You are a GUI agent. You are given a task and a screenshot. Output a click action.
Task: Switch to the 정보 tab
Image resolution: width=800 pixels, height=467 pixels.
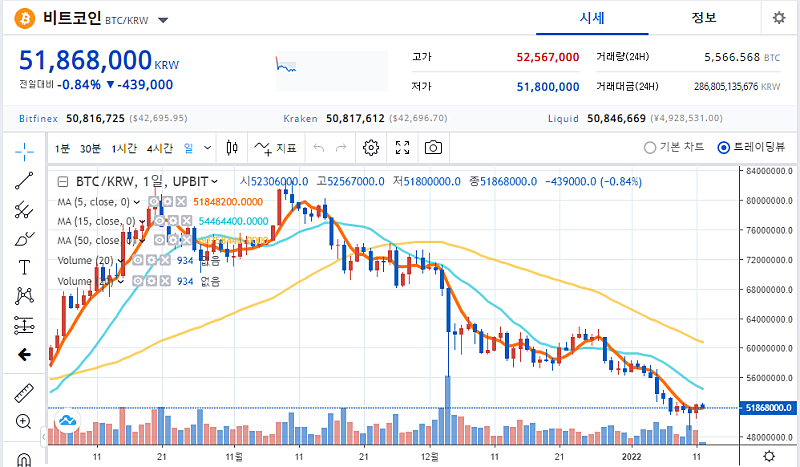point(704,18)
